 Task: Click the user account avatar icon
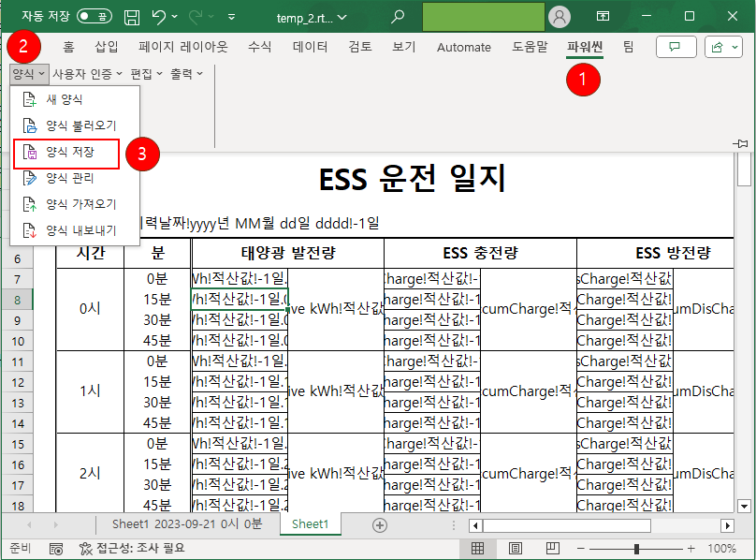pyautogui.click(x=560, y=17)
